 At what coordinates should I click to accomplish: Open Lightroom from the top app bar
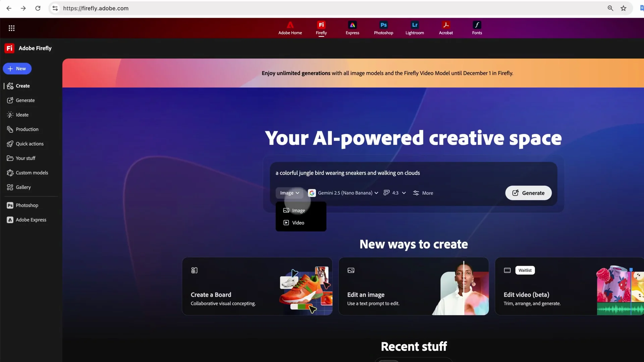415,28
